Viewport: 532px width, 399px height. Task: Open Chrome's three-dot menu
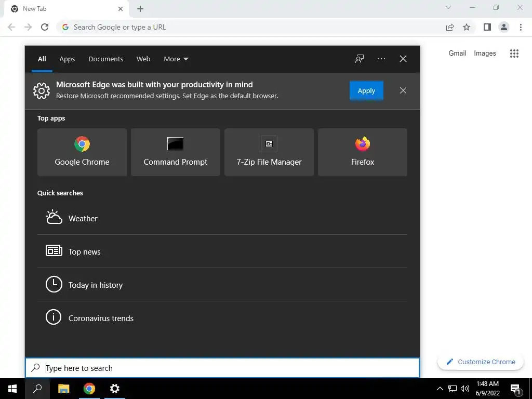521,27
